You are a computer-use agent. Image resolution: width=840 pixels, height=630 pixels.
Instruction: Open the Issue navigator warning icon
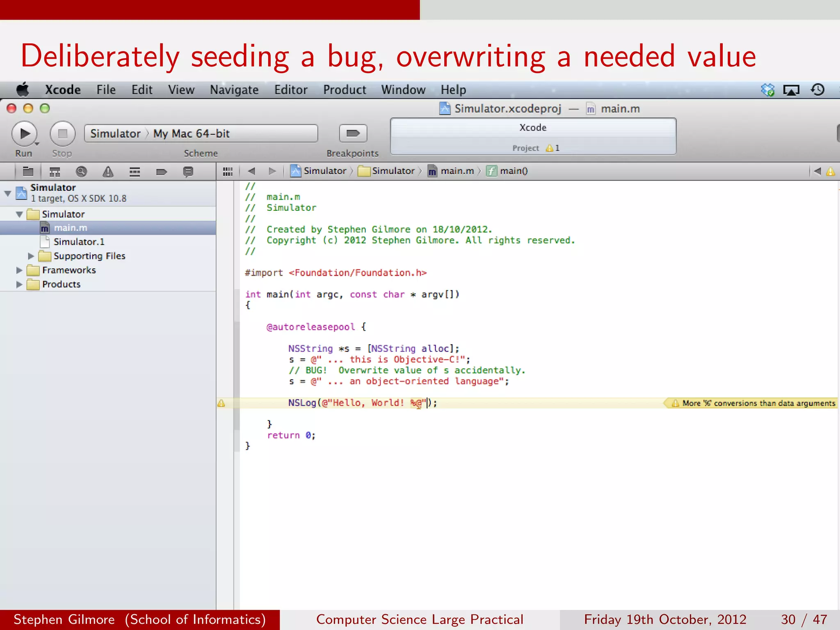pyautogui.click(x=108, y=171)
